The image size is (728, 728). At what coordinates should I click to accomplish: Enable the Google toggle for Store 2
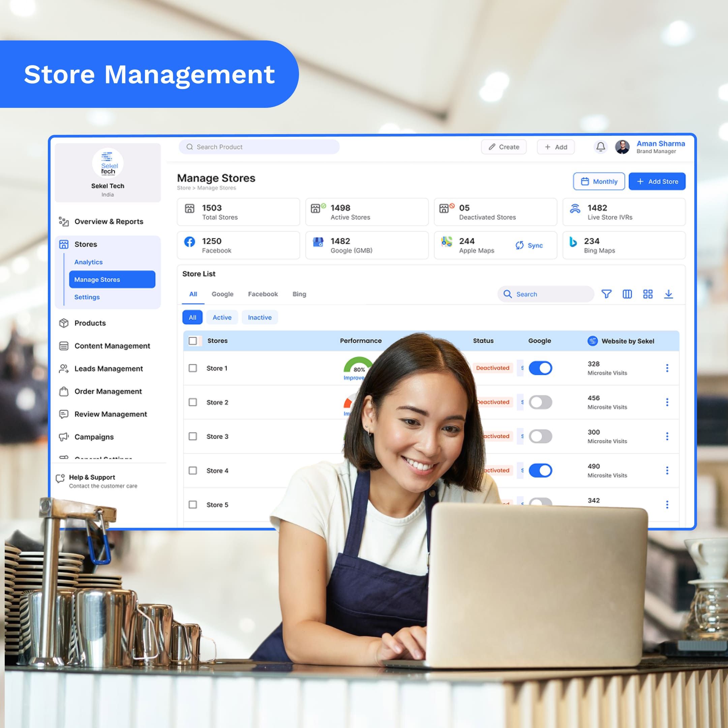pyautogui.click(x=540, y=402)
